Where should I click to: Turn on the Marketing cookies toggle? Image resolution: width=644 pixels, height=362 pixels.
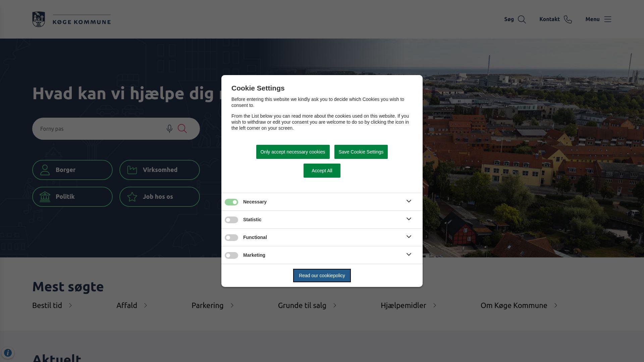(231, 255)
